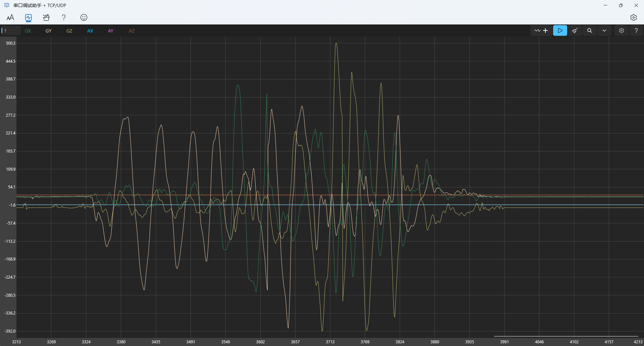Open the chart settings gear
The width and height of the screenshot is (644, 346).
pyautogui.click(x=622, y=31)
